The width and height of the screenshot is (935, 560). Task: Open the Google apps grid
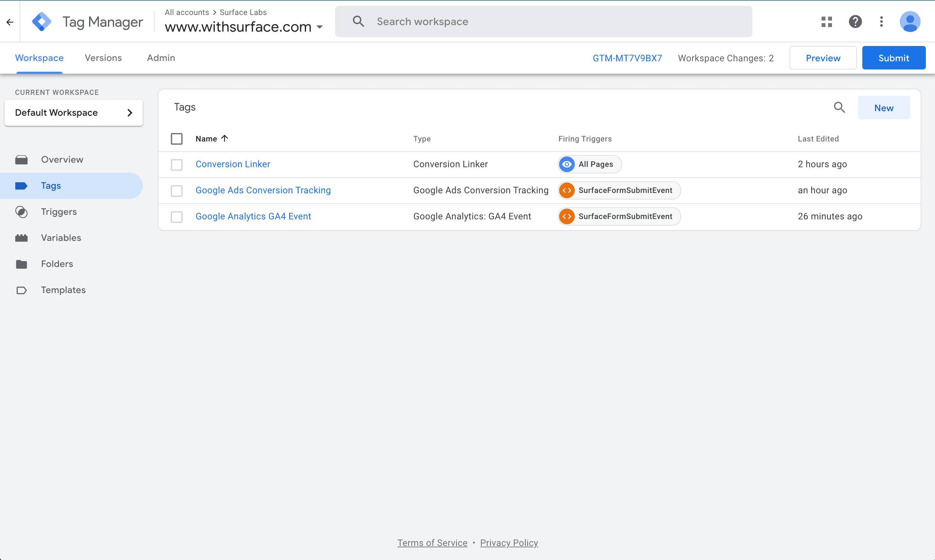826,22
